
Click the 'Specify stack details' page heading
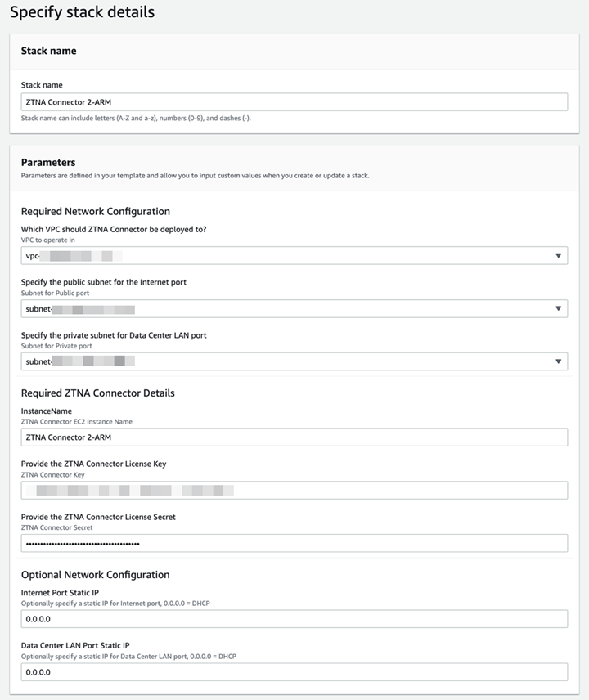[82, 12]
